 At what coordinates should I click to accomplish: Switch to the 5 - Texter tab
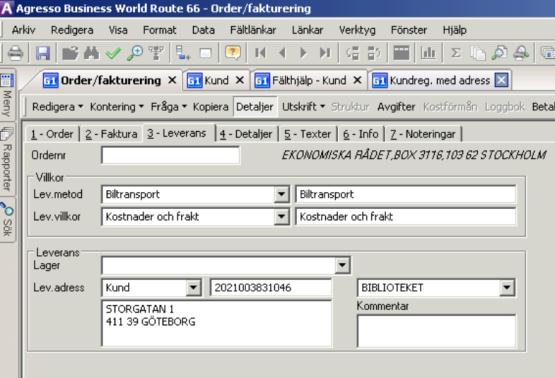308,134
